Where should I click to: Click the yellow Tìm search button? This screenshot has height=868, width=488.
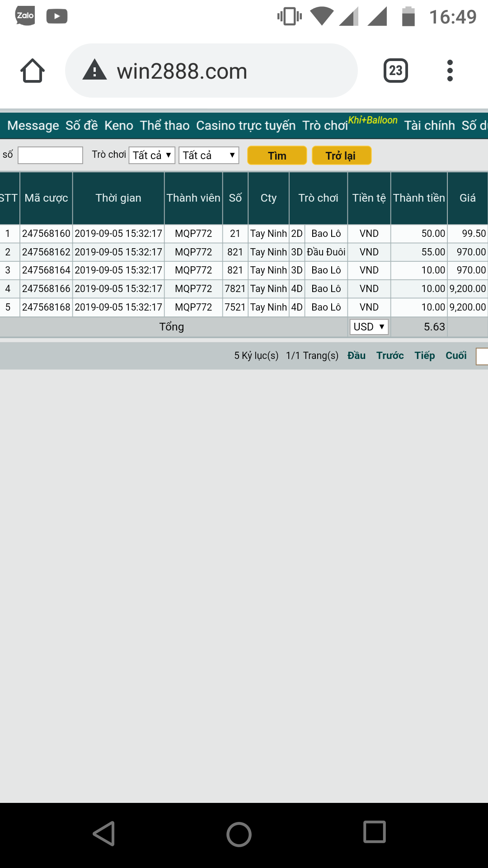(x=277, y=156)
